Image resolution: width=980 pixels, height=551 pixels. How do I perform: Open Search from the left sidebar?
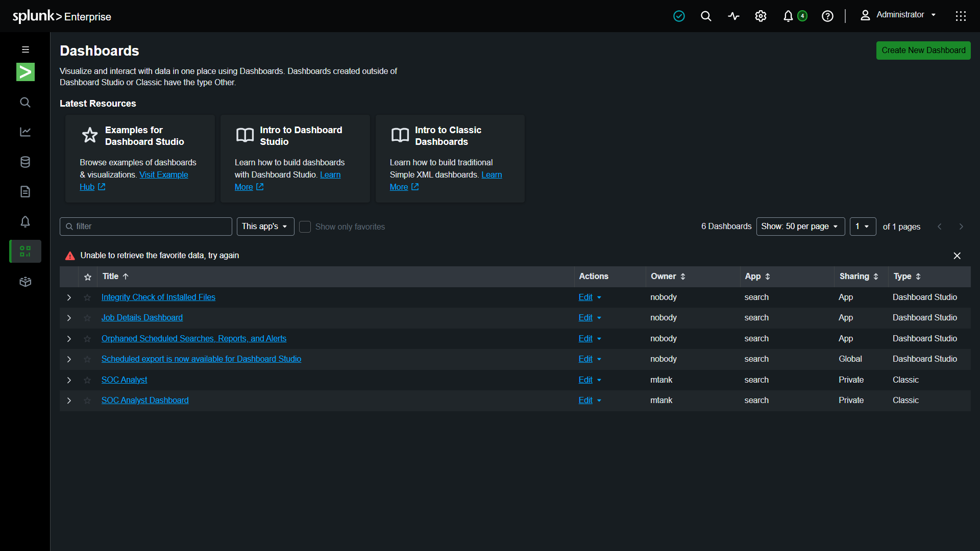[25, 102]
